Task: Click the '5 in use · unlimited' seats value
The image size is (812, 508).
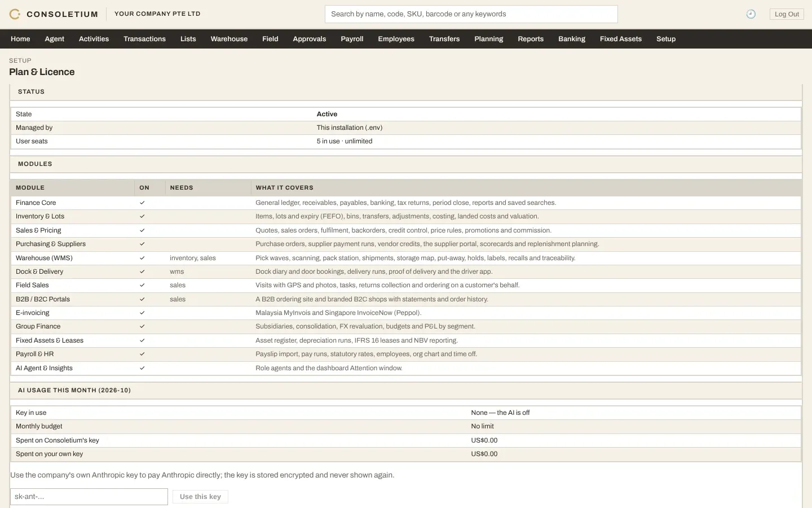Action: pyautogui.click(x=345, y=141)
